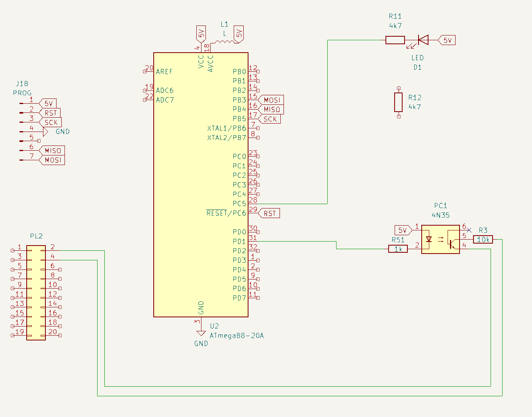Select the U2 reference designator
Viewport: 532px width, 417px height.
[214, 326]
